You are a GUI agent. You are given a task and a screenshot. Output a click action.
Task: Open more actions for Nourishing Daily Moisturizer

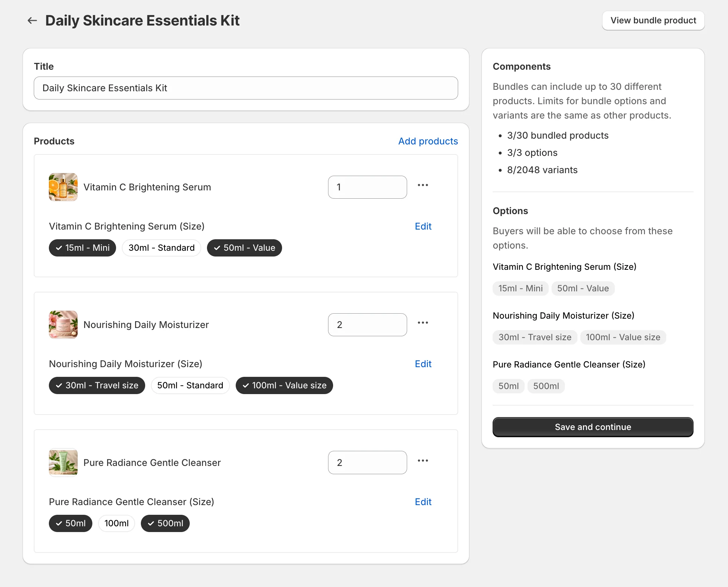coord(423,323)
